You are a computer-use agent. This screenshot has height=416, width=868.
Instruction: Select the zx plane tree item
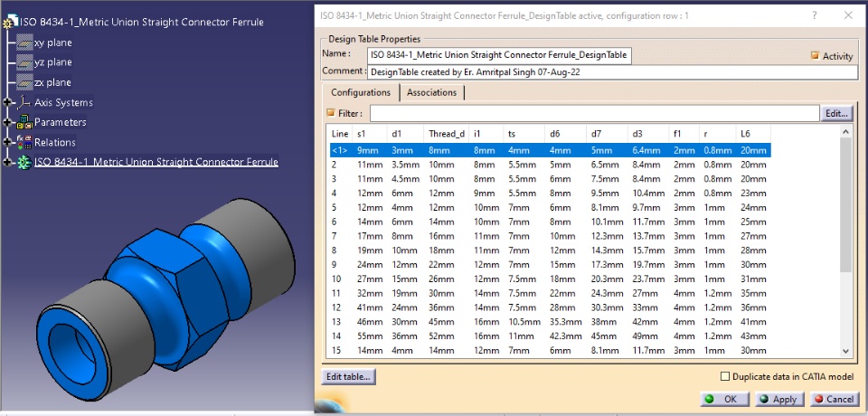point(53,82)
